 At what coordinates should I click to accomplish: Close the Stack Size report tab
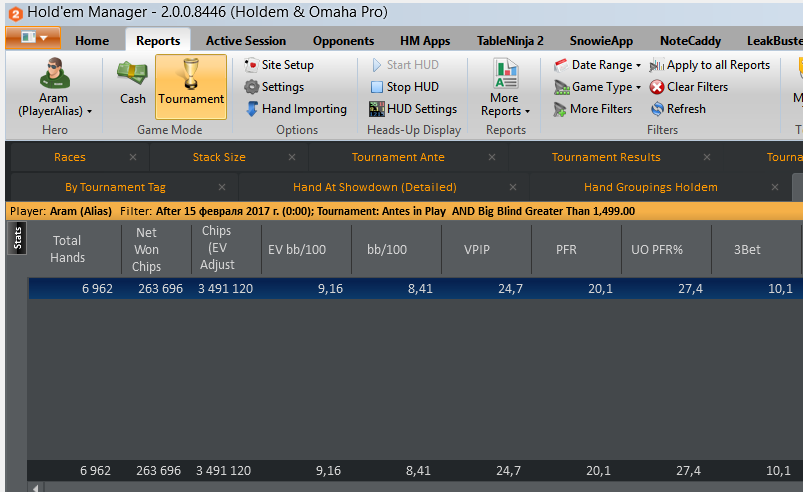(292, 157)
